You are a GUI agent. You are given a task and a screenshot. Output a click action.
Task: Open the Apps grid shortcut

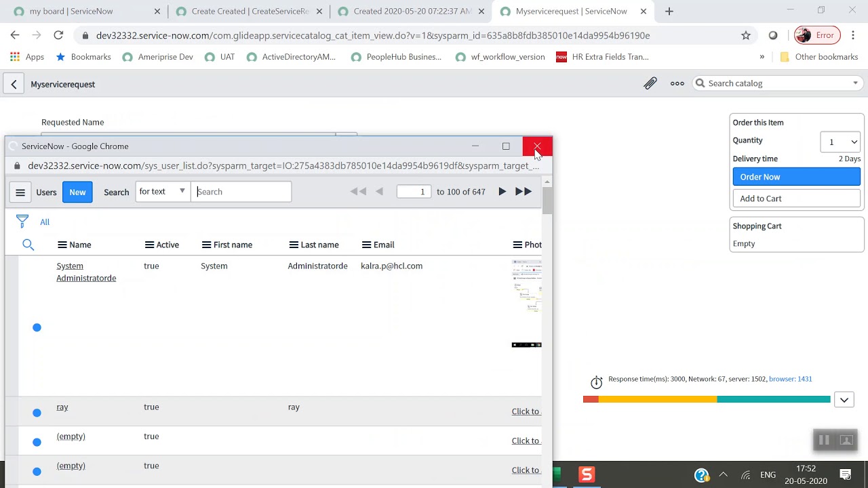[27, 57]
